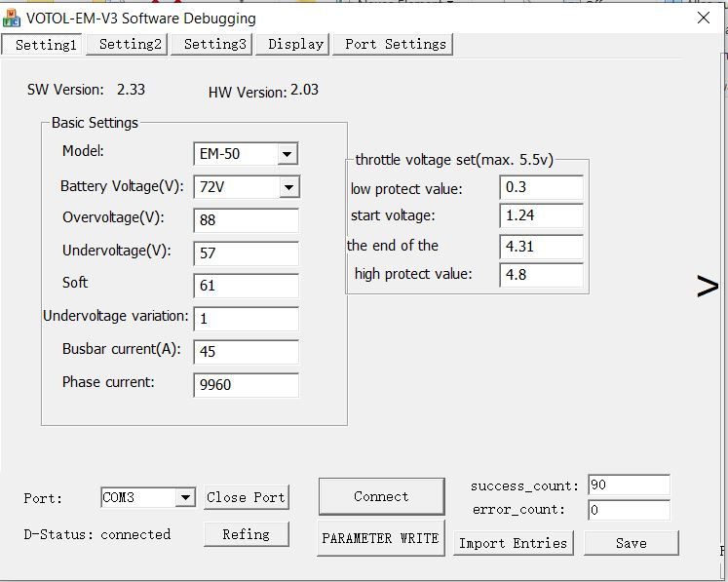The height and width of the screenshot is (582, 728).
Task: Click the Refing button
Action: 246,534
